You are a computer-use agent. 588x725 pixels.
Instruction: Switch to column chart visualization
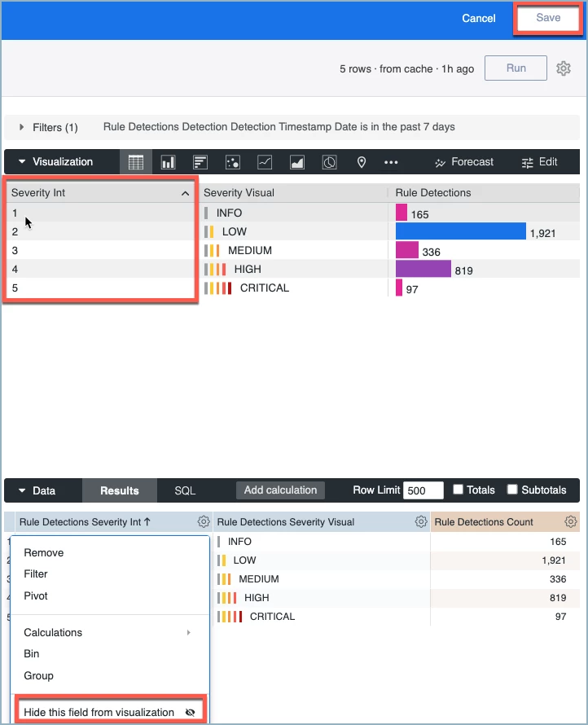tap(168, 162)
